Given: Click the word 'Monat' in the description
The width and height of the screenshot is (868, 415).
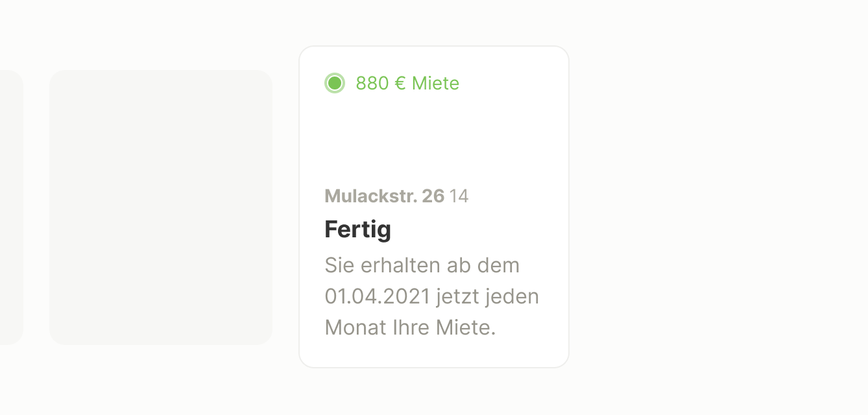Looking at the screenshot, I should 356,327.
